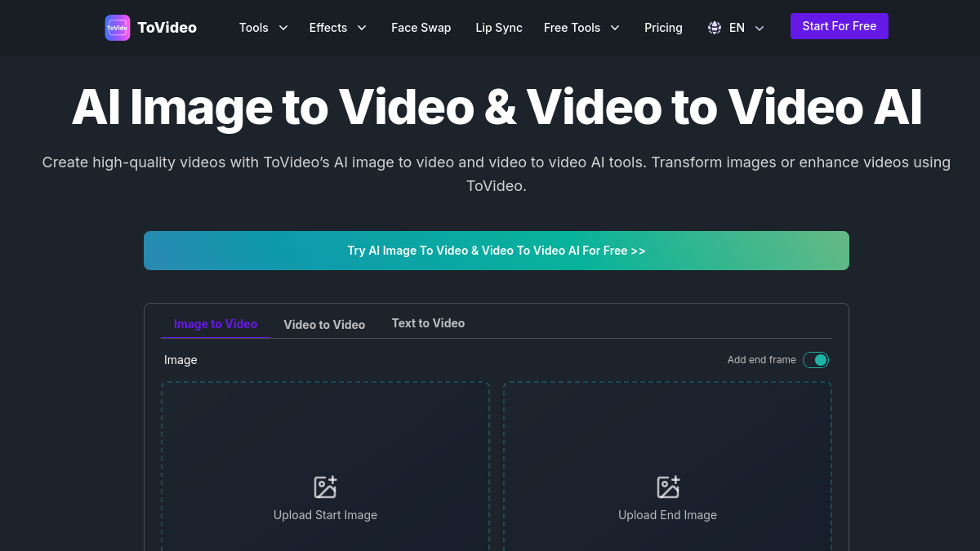Click the Upload Start Image icon
The width and height of the screenshot is (980, 551).
coord(325,487)
